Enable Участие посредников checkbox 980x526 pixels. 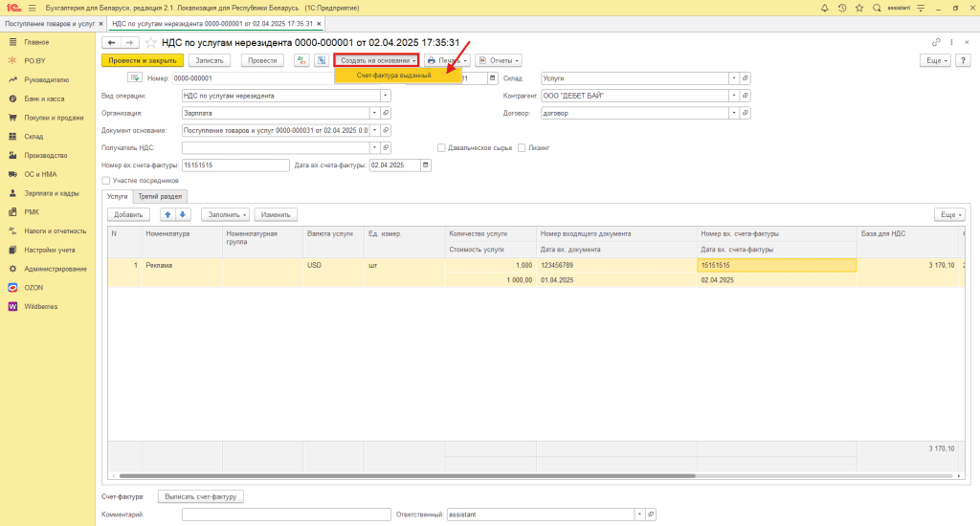click(105, 181)
